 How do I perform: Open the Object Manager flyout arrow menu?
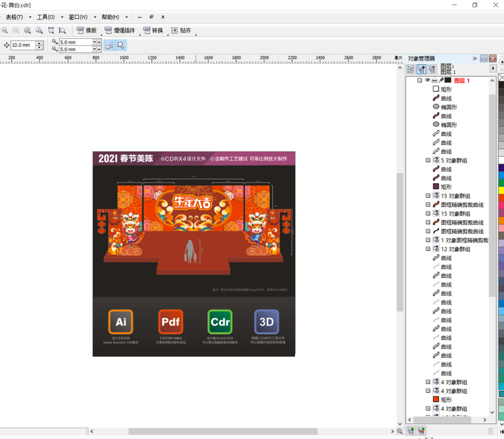(x=493, y=68)
